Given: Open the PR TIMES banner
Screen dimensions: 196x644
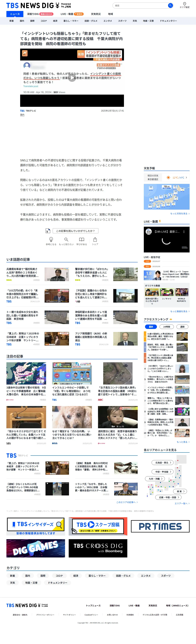Looking at the screenshot, I should pyautogui.click(x=160, y=526).
